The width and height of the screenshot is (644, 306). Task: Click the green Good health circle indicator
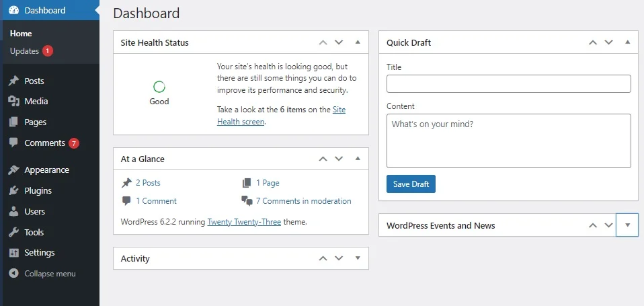coord(159,87)
